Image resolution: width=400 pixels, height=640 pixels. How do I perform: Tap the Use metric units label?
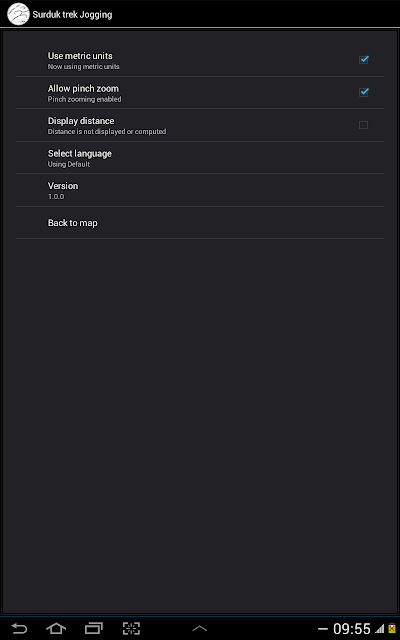[80, 56]
